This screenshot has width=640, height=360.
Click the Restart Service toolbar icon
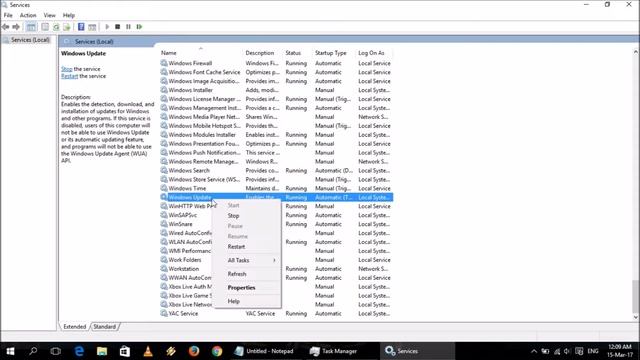coord(140,27)
